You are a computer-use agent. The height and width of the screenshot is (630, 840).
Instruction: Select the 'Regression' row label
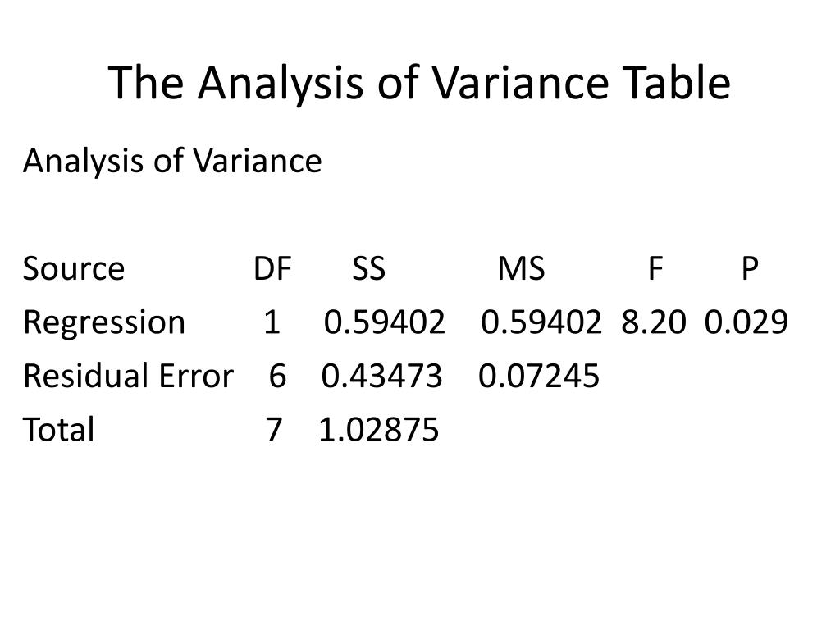(104, 323)
